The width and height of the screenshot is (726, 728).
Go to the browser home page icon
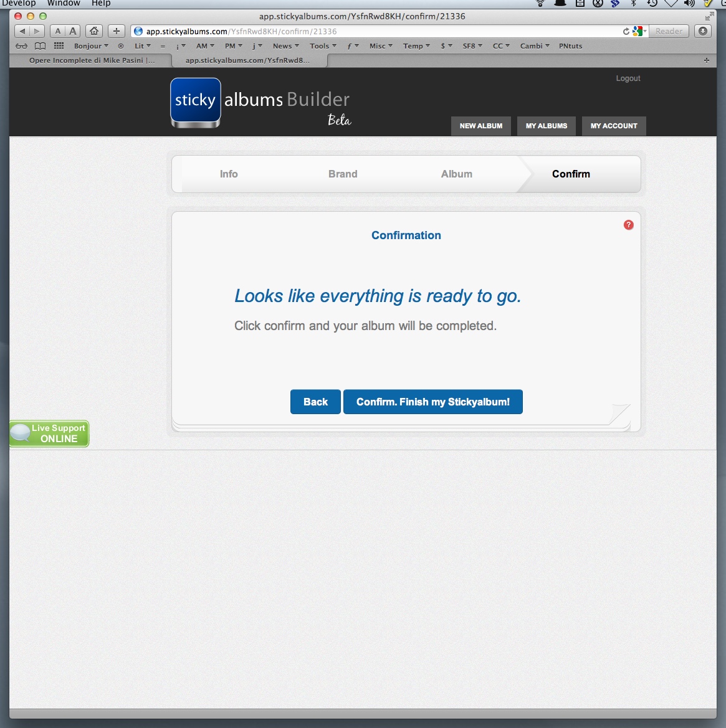coord(93,31)
